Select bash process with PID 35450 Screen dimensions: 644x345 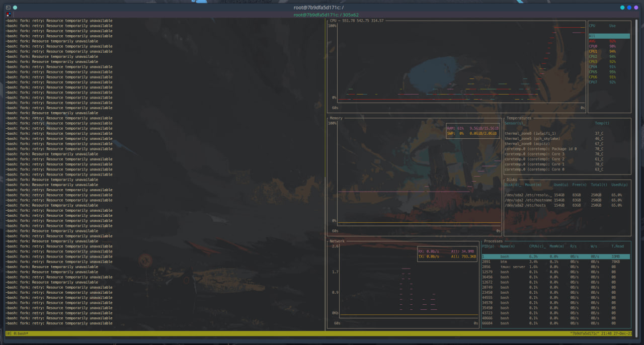coord(556,308)
